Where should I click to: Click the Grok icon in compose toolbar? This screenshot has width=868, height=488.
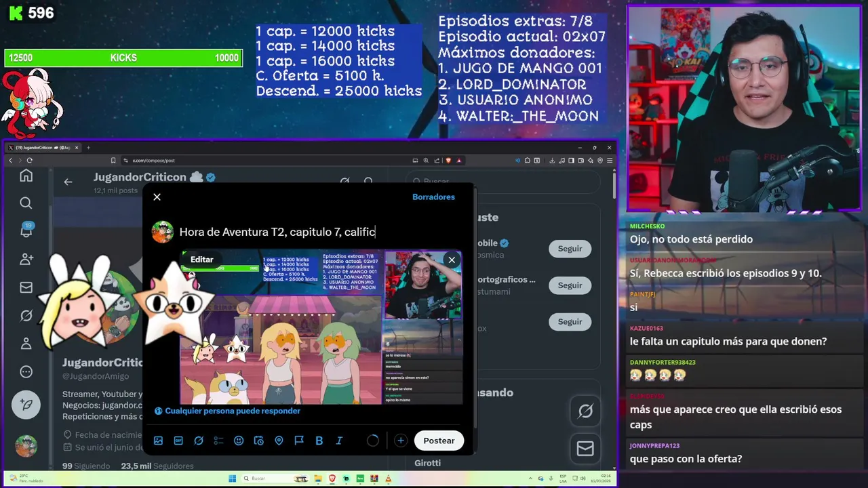click(x=199, y=441)
